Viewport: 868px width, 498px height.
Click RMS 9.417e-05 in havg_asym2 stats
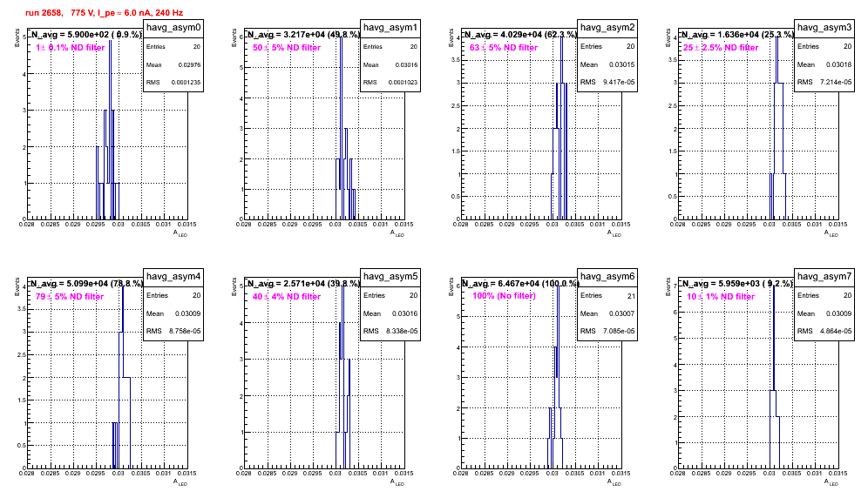click(x=607, y=82)
